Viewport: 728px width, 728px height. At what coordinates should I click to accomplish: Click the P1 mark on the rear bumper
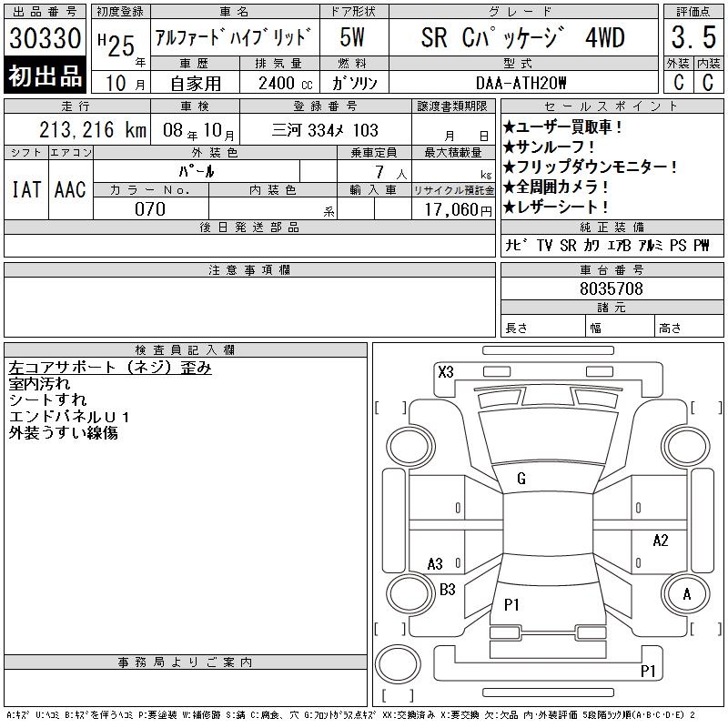pyautogui.click(x=648, y=671)
